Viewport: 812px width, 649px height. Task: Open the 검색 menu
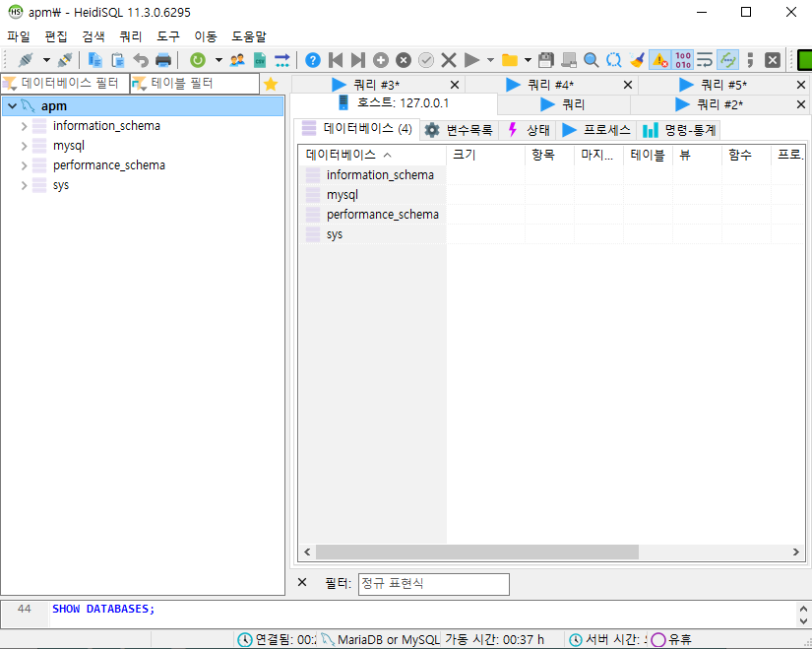click(x=94, y=36)
